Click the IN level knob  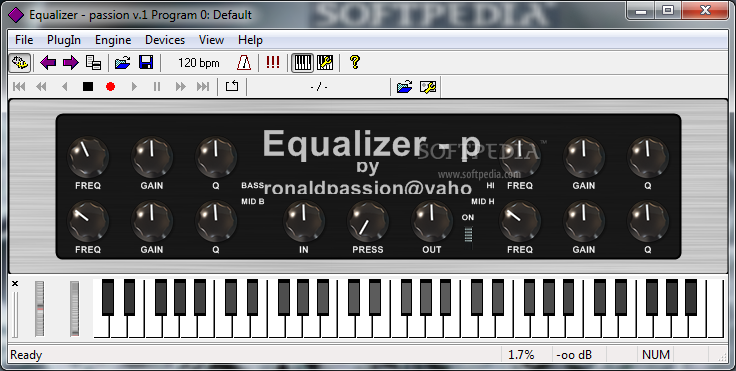point(304,221)
